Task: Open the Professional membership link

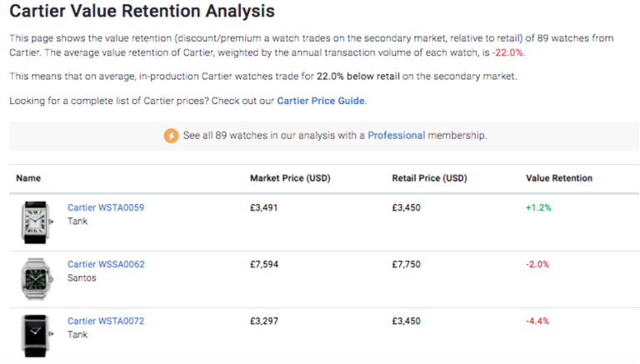Action: pos(397,136)
